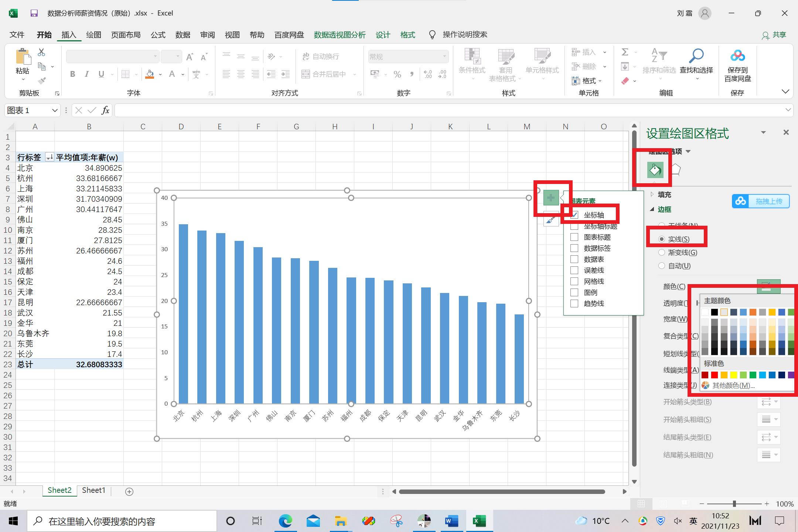798x532 pixels.
Task: Click the Conditional Formatting icon
Action: pyautogui.click(x=472, y=56)
